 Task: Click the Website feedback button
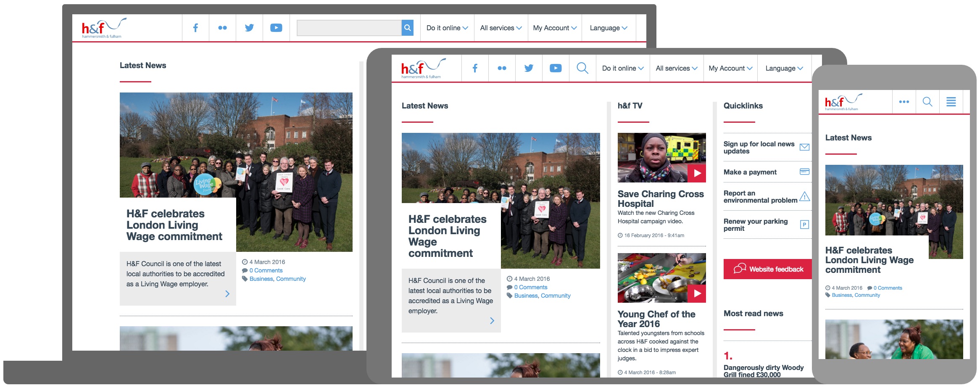click(x=768, y=269)
